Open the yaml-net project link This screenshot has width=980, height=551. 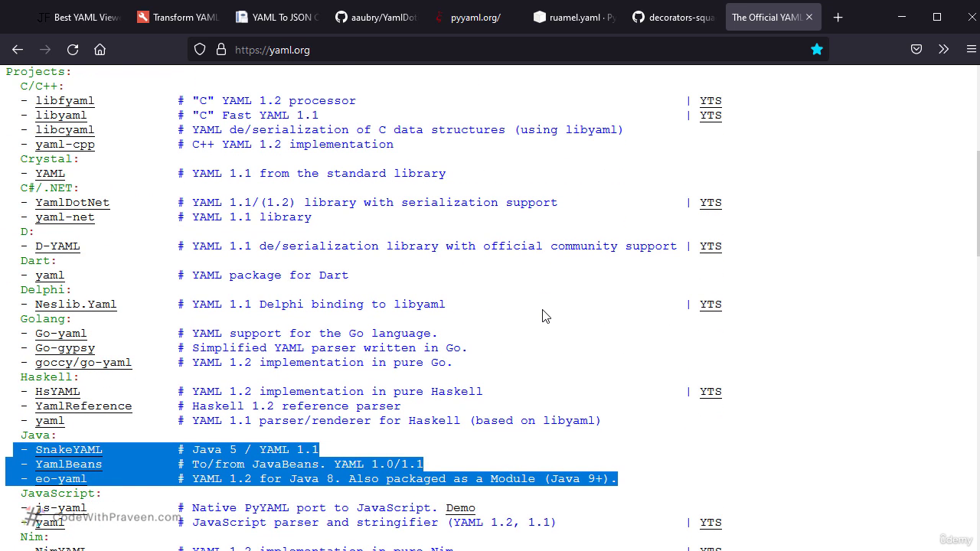point(65,217)
